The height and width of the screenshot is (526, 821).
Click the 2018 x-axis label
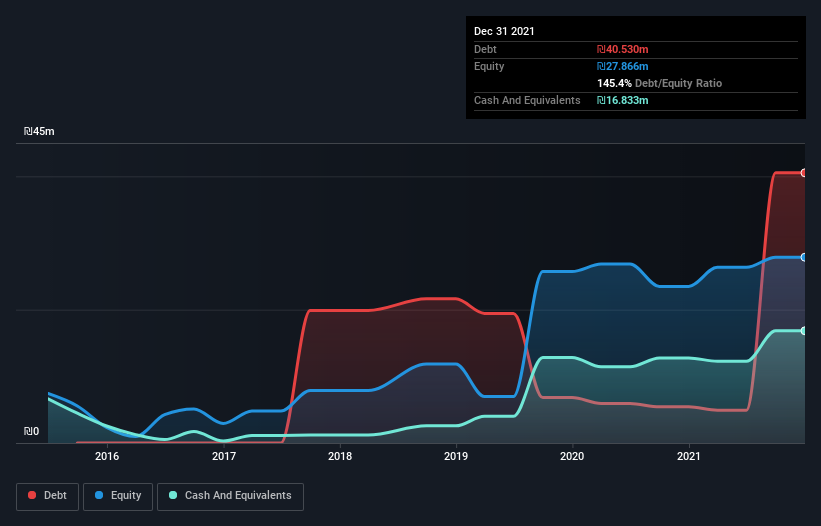click(340, 456)
